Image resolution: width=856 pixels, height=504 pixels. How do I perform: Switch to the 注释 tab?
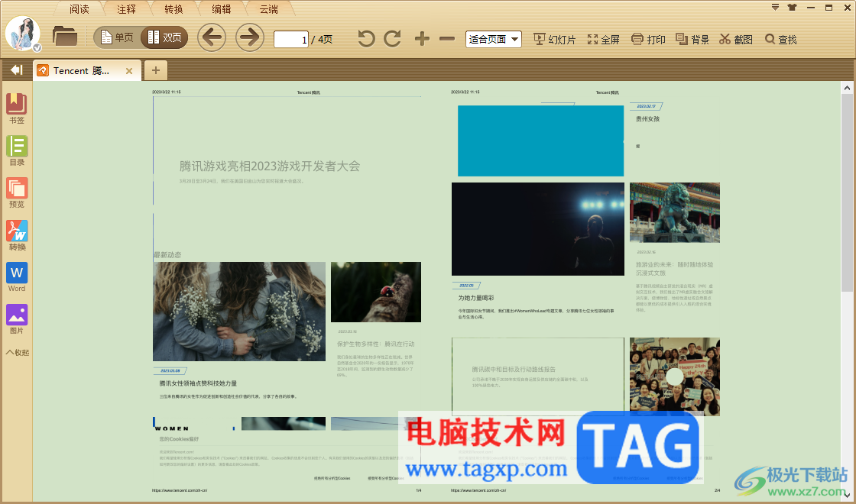[x=126, y=9]
